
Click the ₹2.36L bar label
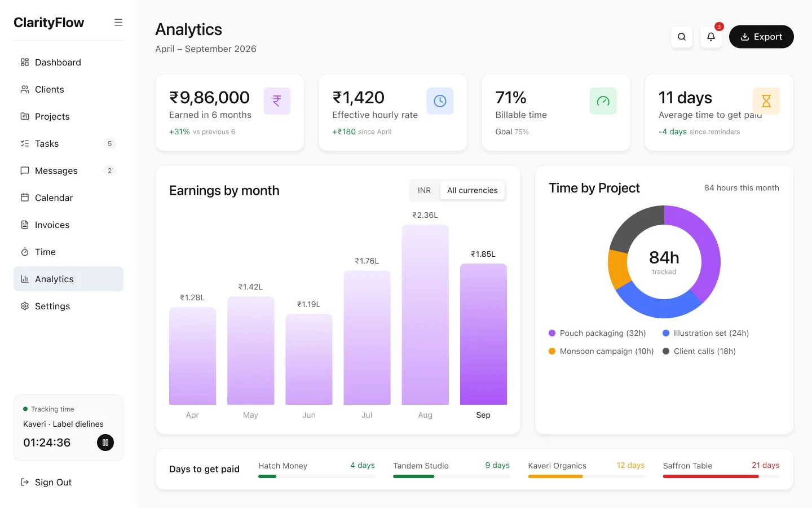425,215
